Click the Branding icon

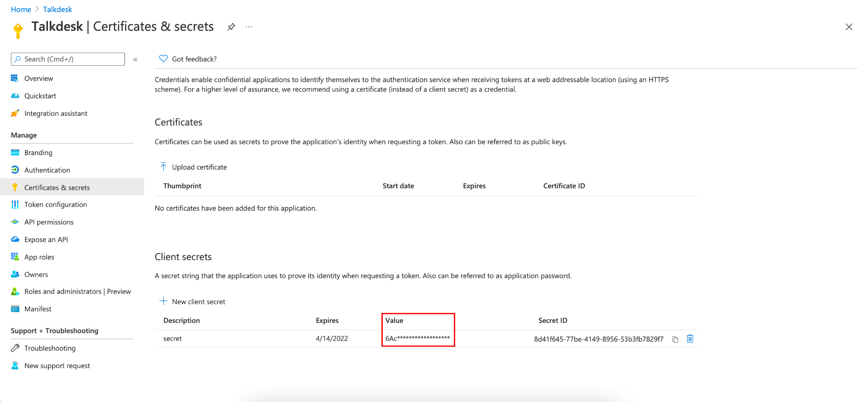[x=15, y=153]
